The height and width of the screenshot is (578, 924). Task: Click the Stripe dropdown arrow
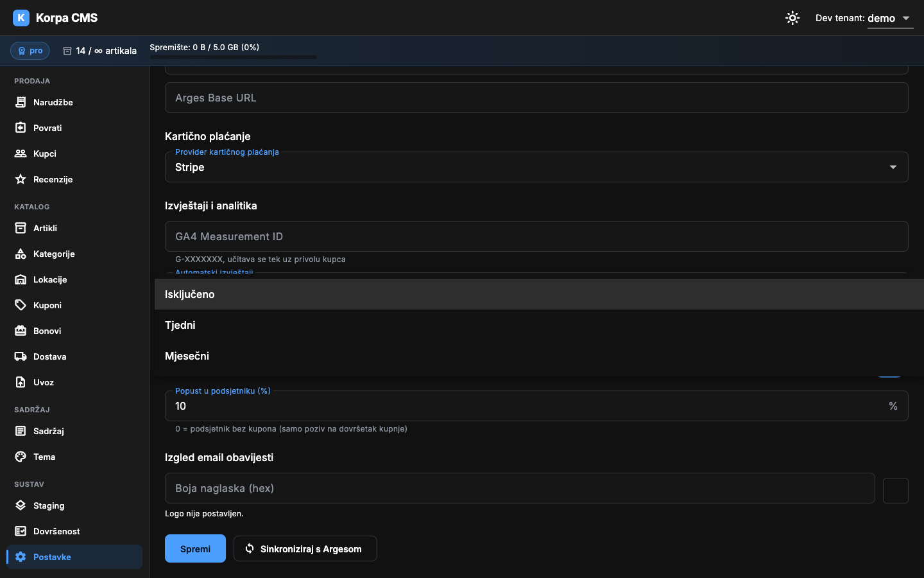pos(893,167)
